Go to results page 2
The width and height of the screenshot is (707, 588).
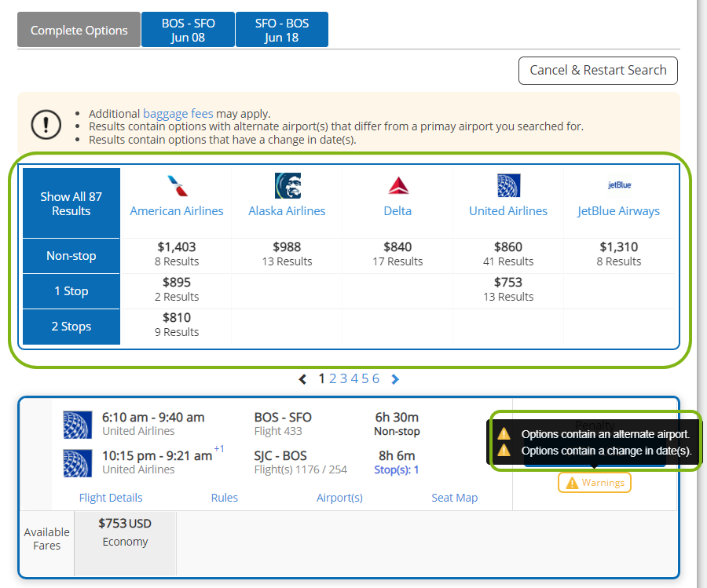(333, 379)
